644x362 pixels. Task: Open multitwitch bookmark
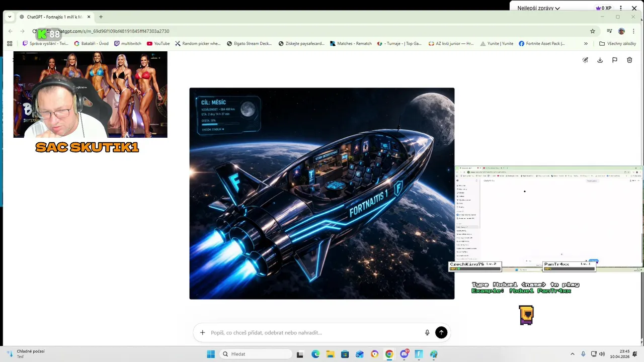pyautogui.click(x=128, y=44)
